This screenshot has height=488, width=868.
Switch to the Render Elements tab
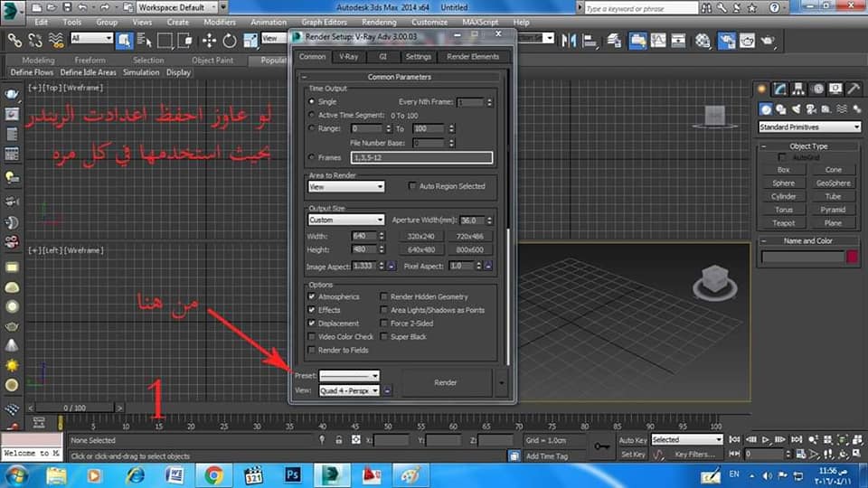473,56
